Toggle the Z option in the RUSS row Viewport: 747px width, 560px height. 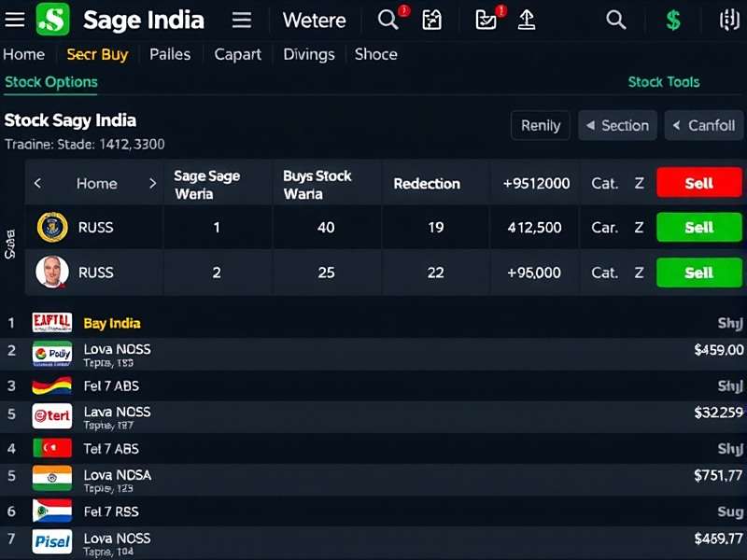pos(640,227)
